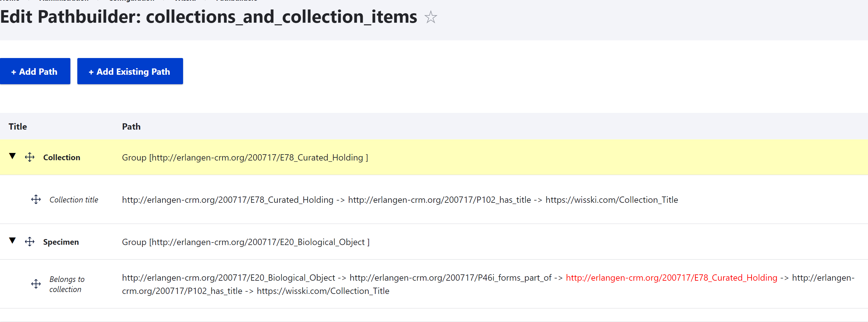This screenshot has height=322, width=868.
Task: Click the E20_Biological_Object group path text
Action: click(x=246, y=242)
